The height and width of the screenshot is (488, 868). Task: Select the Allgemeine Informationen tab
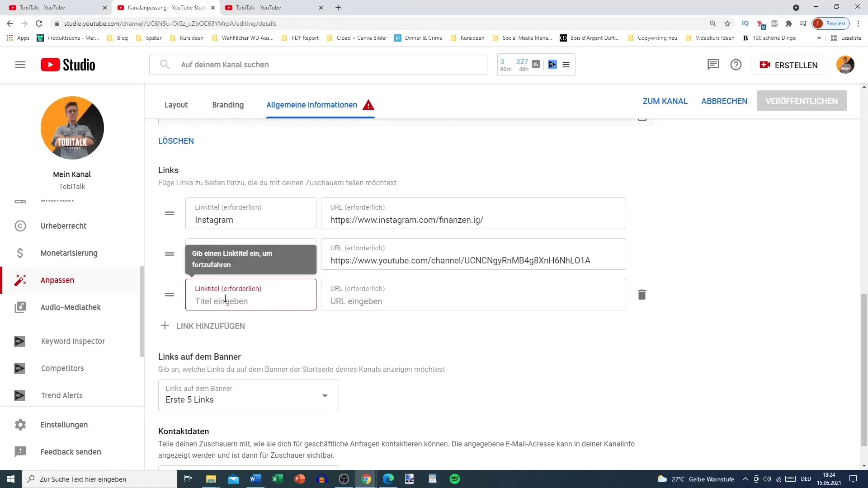pyautogui.click(x=311, y=105)
